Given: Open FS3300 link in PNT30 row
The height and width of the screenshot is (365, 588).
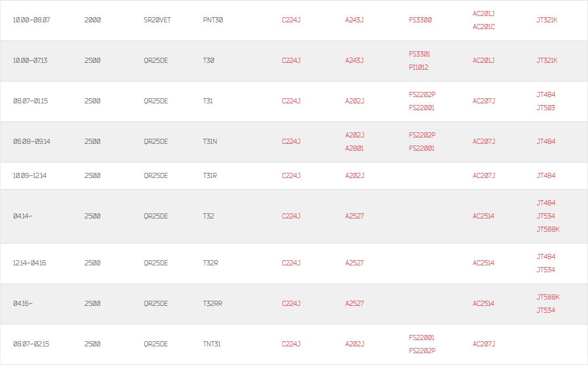Looking at the screenshot, I should pyautogui.click(x=420, y=20).
